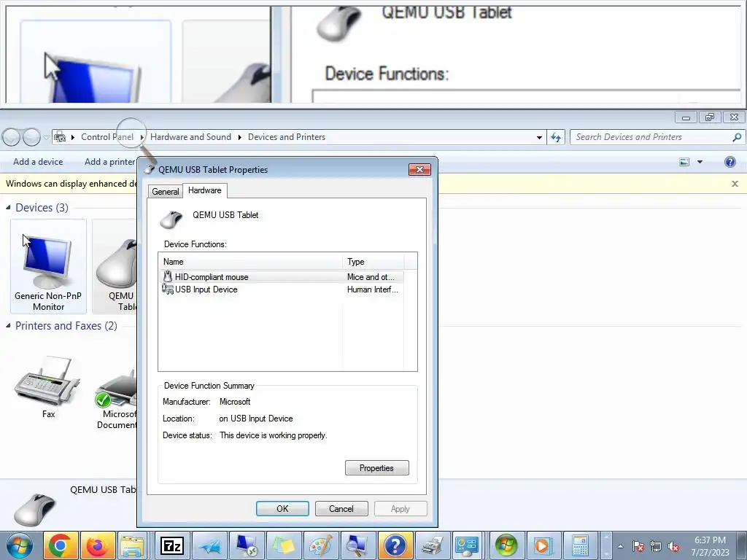The height and width of the screenshot is (560, 747).
Task: Open Calculator from the taskbar
Action: pyautogui.click(x=580, y=545)
